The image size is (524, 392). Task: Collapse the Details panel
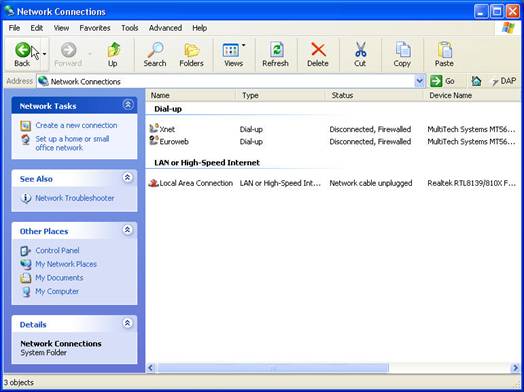point(127,323)
